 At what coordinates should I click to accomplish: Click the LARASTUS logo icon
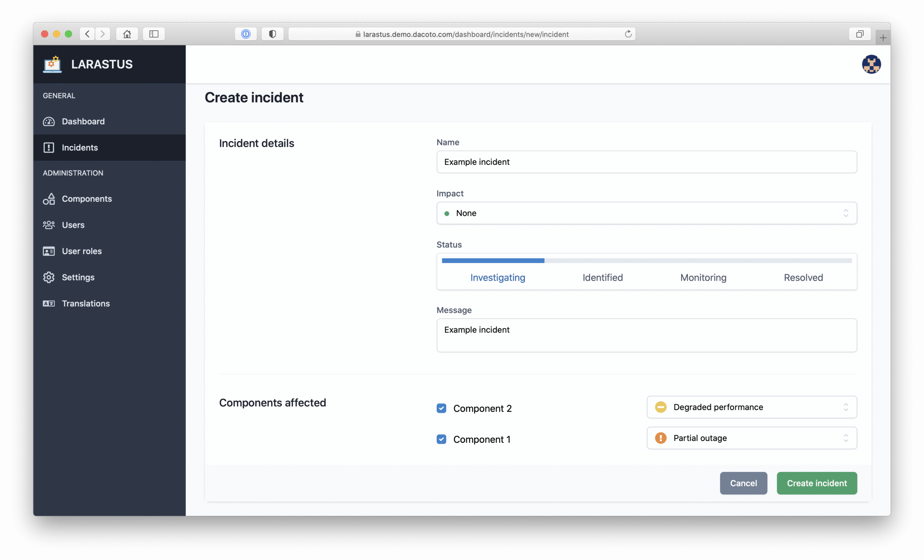(52, 64)
